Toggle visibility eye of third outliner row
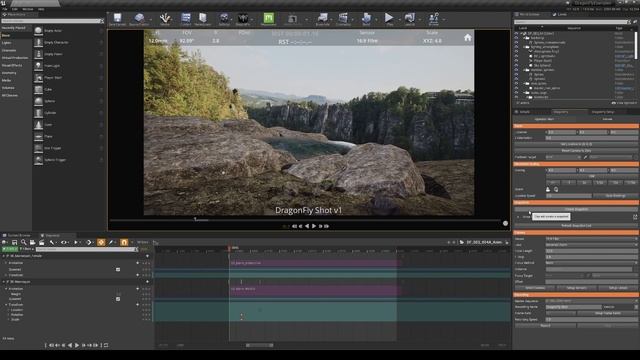Screen dimensions: 640x360 pos(516,42)
